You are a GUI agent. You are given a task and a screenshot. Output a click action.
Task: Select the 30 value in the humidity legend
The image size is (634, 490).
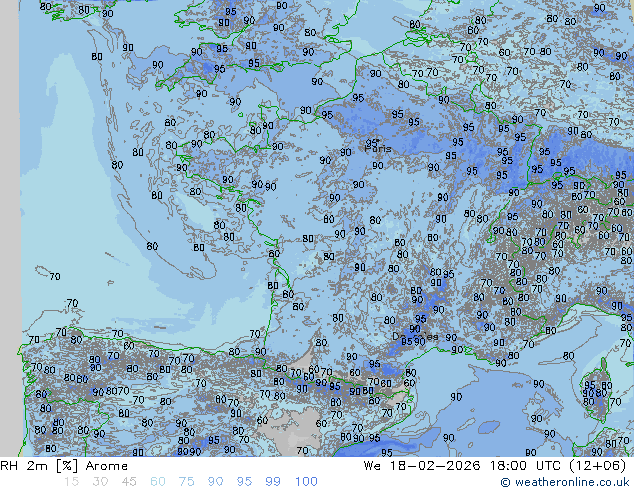coord(100,482)
